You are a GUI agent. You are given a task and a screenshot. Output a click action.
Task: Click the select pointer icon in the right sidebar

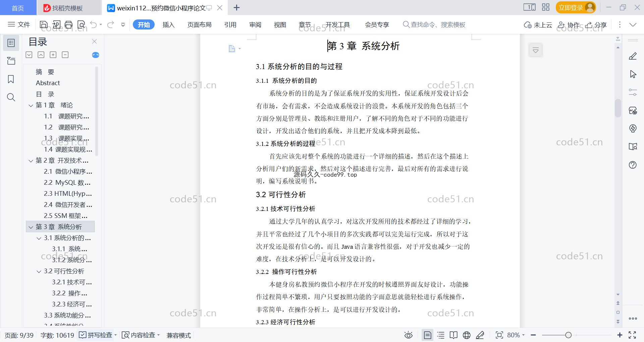click(633, 74)
